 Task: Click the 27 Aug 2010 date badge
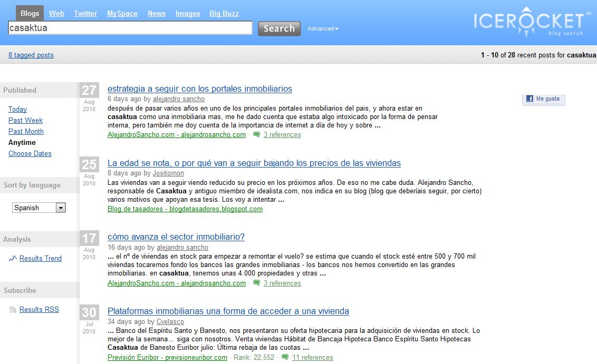tap(89, 98)
